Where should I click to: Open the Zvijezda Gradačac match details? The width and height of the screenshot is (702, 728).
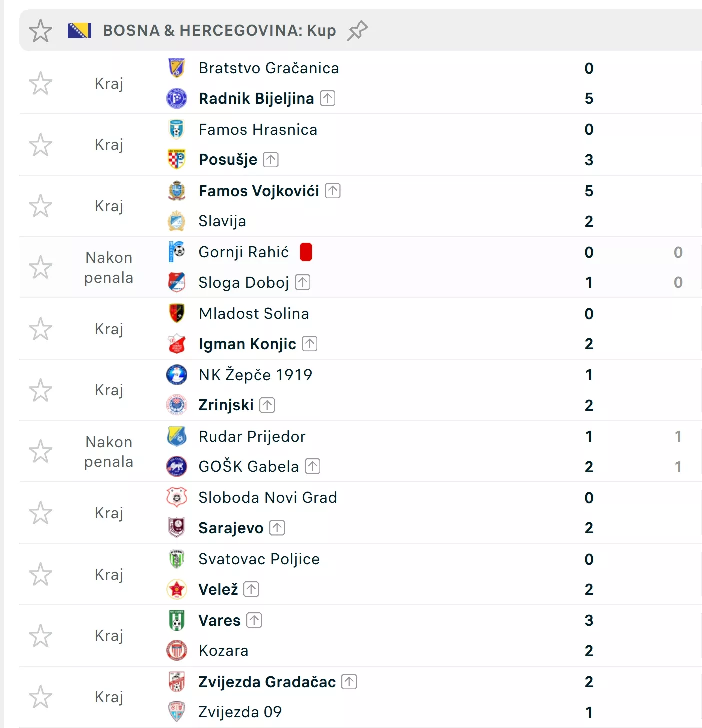[267, 682]
